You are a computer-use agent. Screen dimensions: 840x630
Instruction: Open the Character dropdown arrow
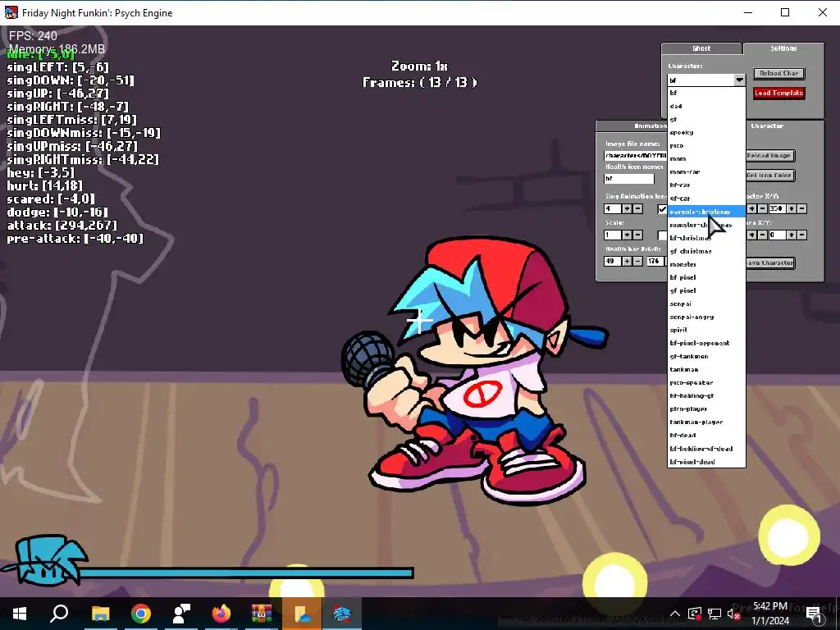point(739,80)
